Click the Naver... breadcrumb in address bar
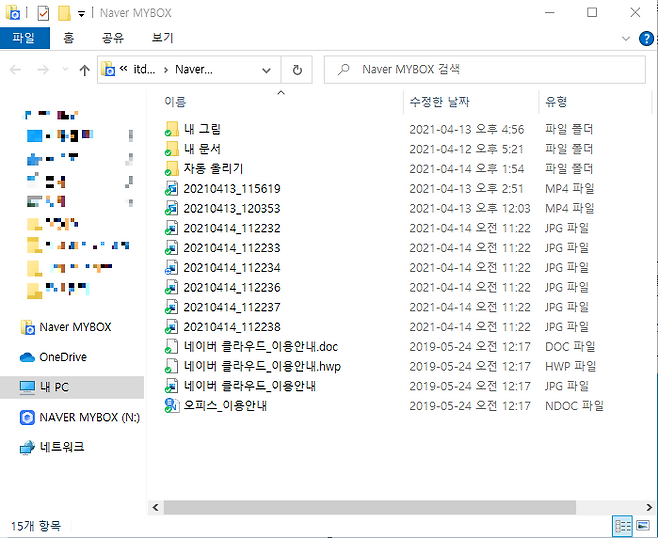The image size is (658, 538). [193, 69]
